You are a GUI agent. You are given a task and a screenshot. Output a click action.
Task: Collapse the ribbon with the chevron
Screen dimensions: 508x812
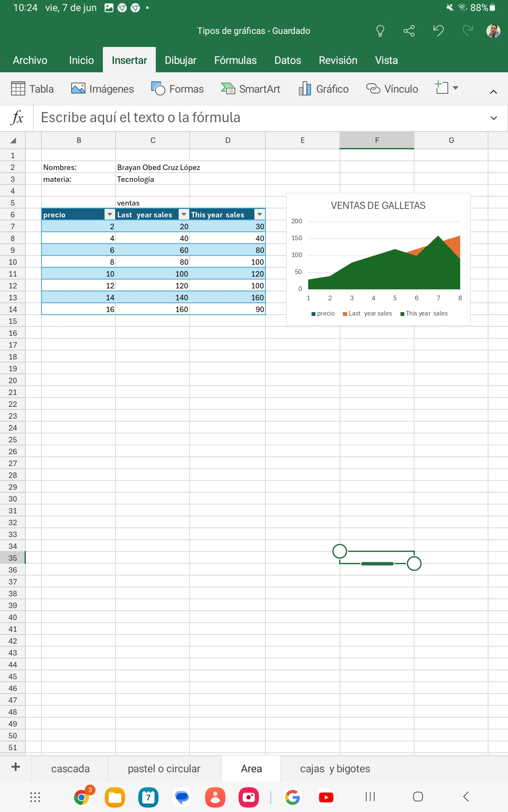pyautogui.click(x=493, y=92)
